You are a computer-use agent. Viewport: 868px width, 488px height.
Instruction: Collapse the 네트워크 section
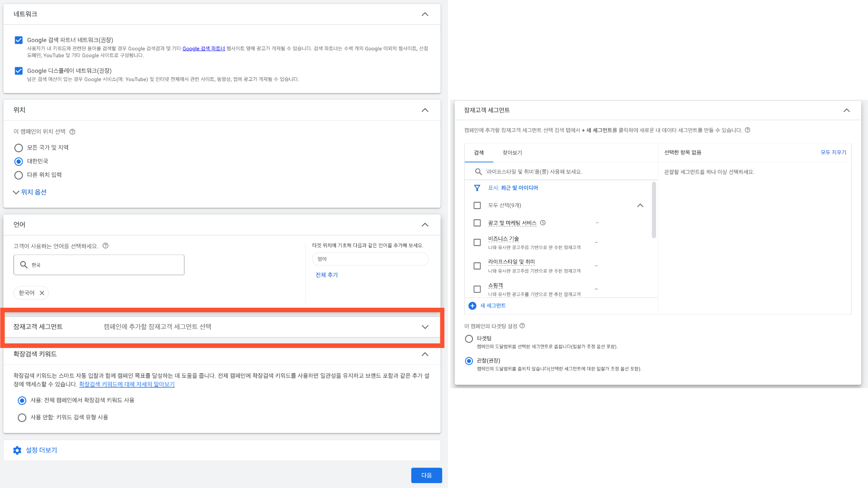tap(425, 14)
